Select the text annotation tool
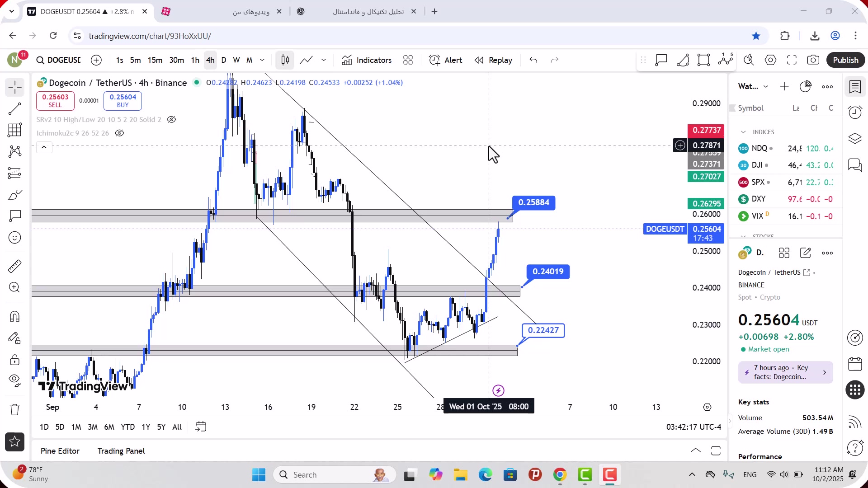Screen dimensions: 868x488 15,216
